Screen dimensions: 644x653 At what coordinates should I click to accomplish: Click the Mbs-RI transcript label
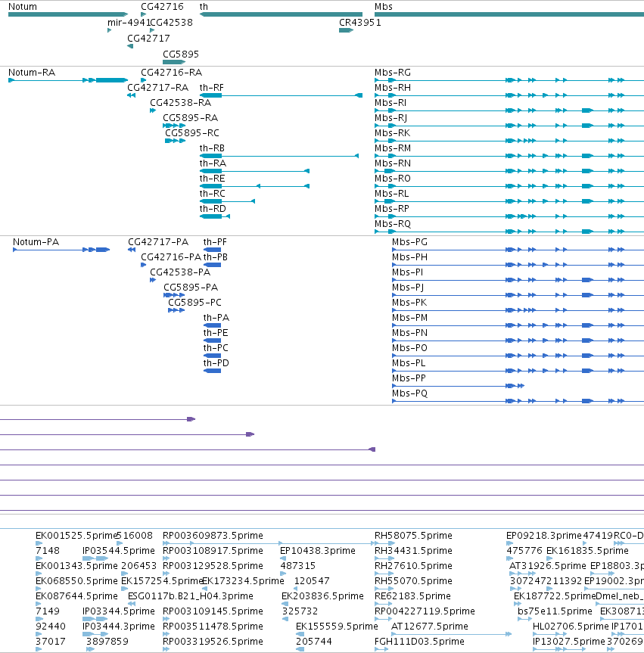click(x=390, y=103)
